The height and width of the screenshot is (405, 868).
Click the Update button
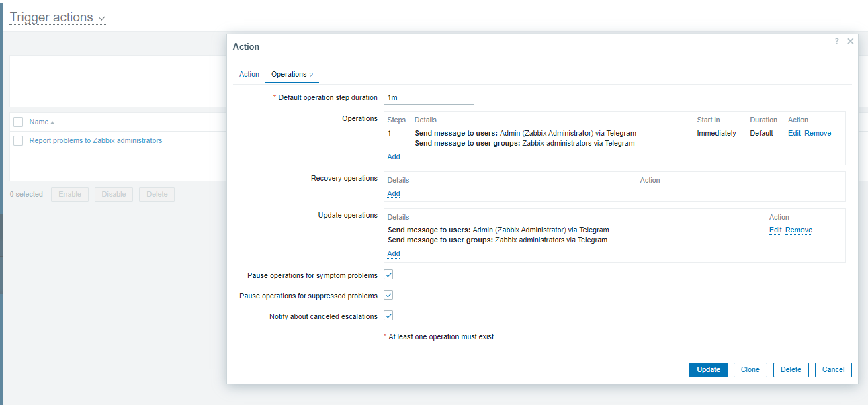tap(708, 369)
